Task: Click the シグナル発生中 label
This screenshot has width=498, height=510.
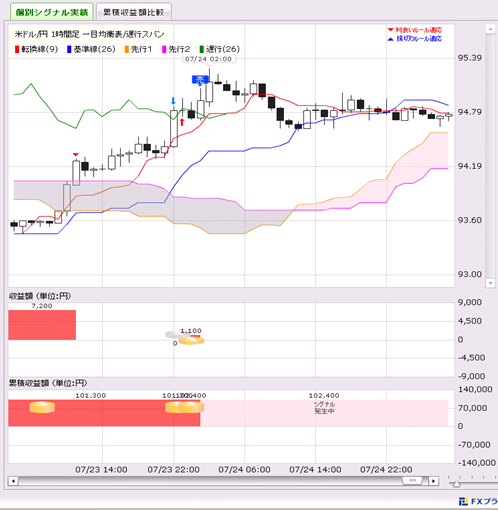Action: (324, 408)
